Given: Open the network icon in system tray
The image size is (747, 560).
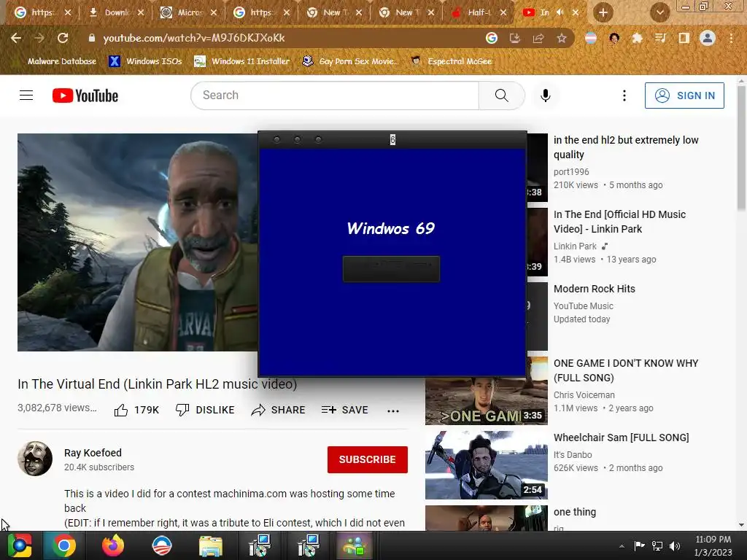Looking at the screenshot, I should click(x=657, y=546).
